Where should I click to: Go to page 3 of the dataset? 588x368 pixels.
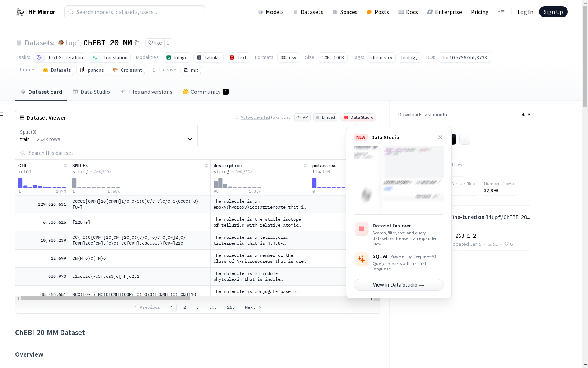point(197,307)
